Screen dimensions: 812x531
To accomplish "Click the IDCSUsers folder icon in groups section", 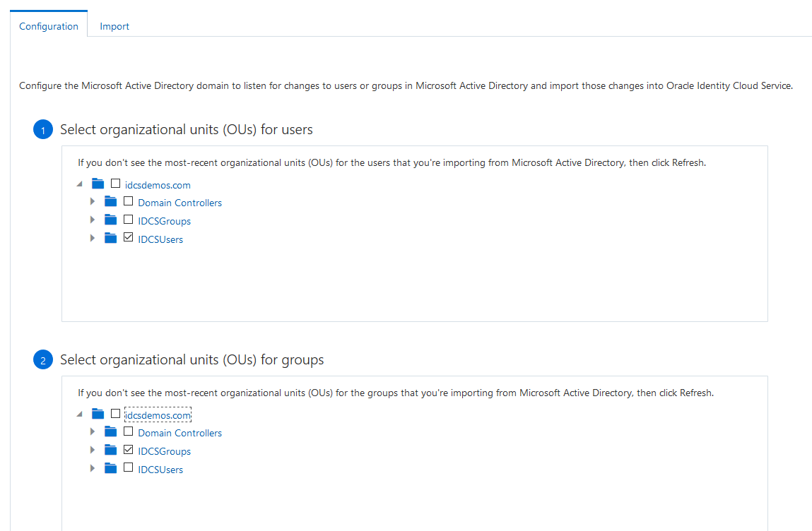I will coord(110,469).
